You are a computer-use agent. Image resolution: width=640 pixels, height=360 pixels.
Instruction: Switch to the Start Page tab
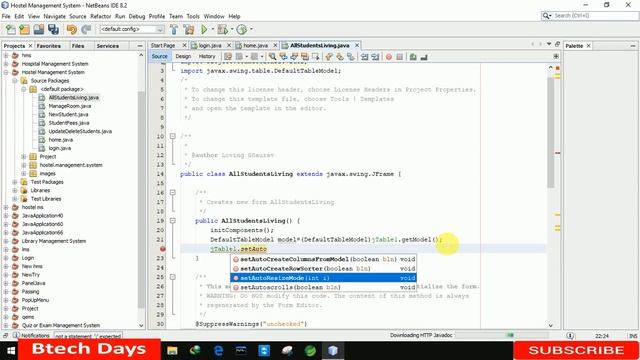(x=163, y=45)
